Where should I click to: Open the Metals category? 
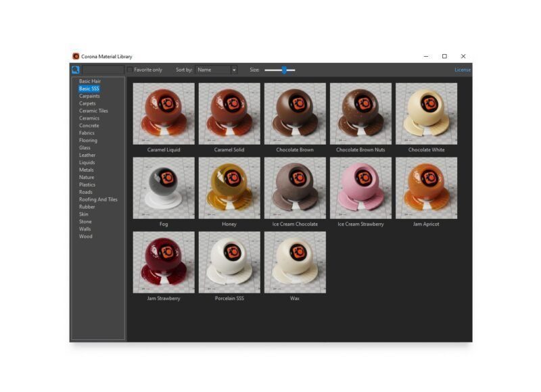(87, 170)
